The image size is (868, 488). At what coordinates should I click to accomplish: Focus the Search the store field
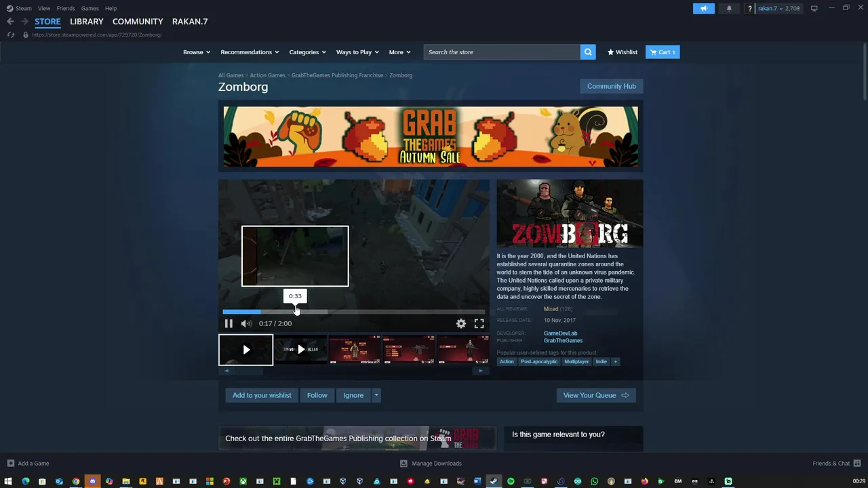pos(502,52)
